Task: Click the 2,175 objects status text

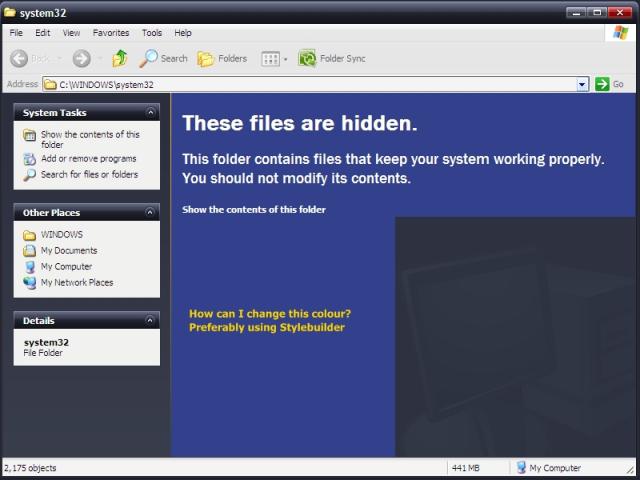Action: click(x=30, y=468)
